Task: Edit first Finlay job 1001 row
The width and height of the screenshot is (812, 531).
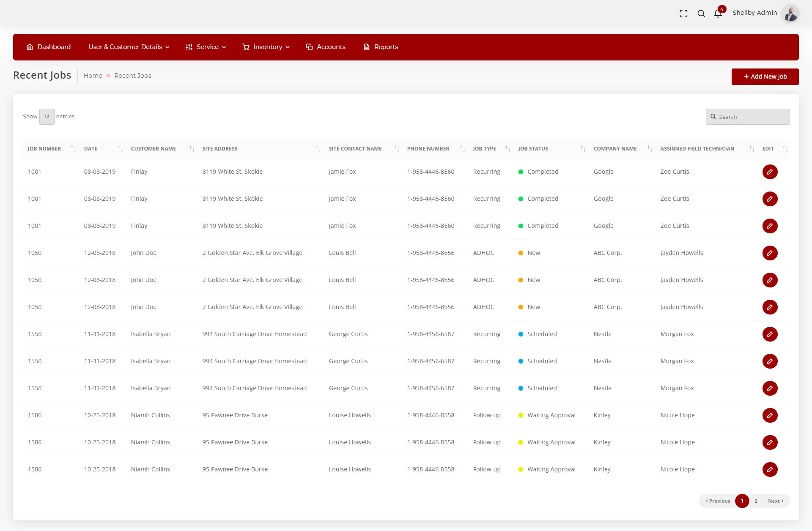Action: click(x=770, y=172)
